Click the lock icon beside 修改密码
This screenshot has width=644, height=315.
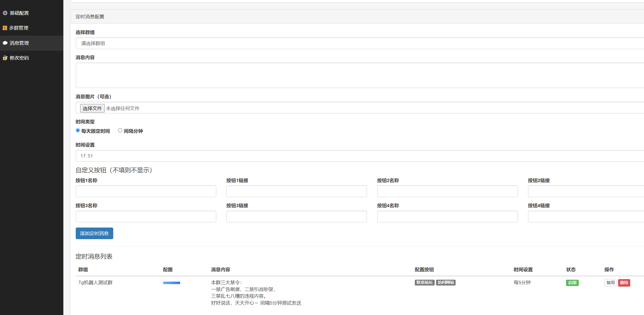click(5, 58)
